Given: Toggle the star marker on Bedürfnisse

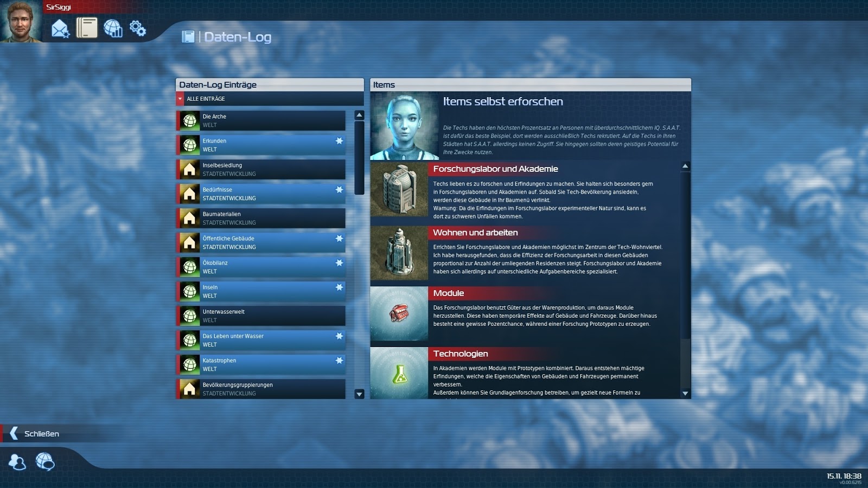Looking at the screenshot, I should (339, 190).
